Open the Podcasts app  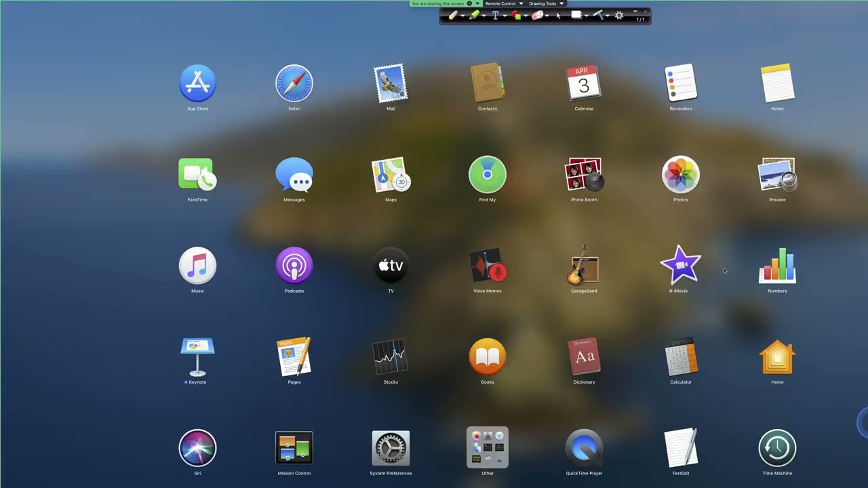tap(294, 265)
